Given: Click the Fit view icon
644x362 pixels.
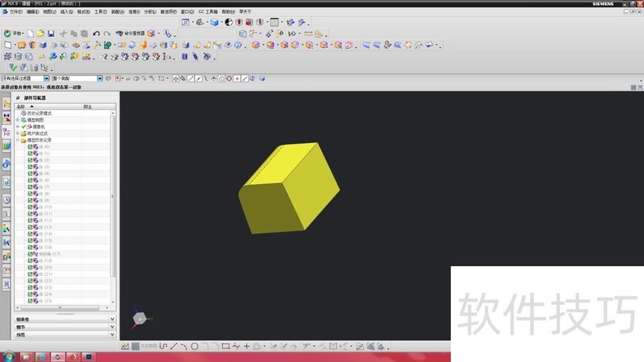Looking at the screenshot, I should (x=185, y=23).
